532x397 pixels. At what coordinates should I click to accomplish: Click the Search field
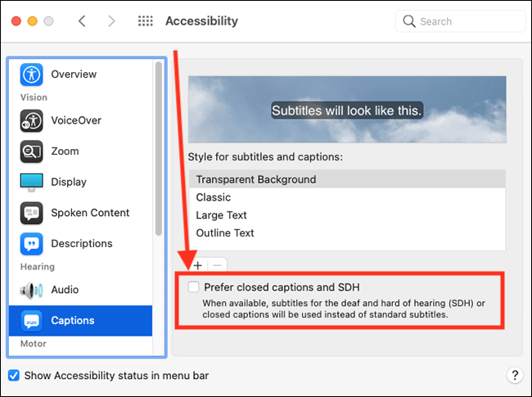pos(461,21)
